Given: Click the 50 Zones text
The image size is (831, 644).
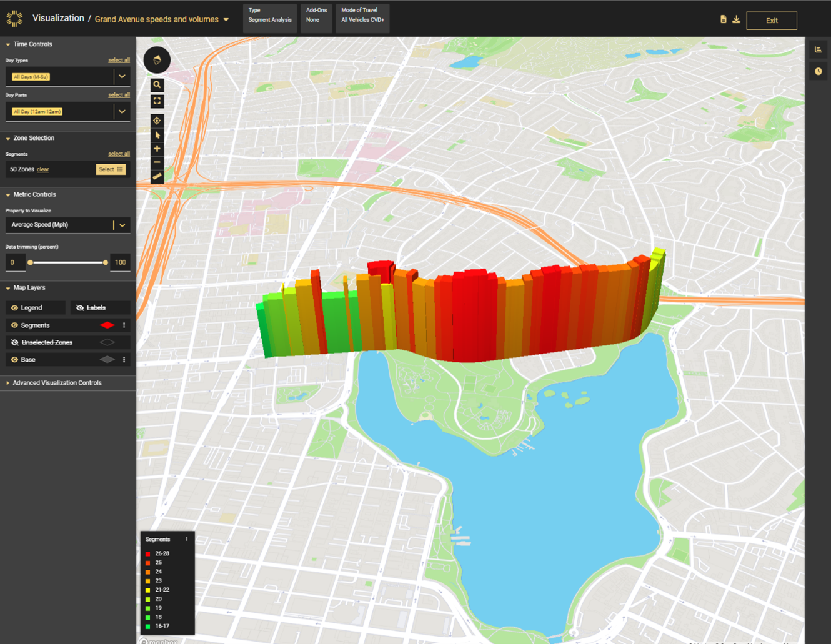Looking at the screenshot, I should point(22,169).
